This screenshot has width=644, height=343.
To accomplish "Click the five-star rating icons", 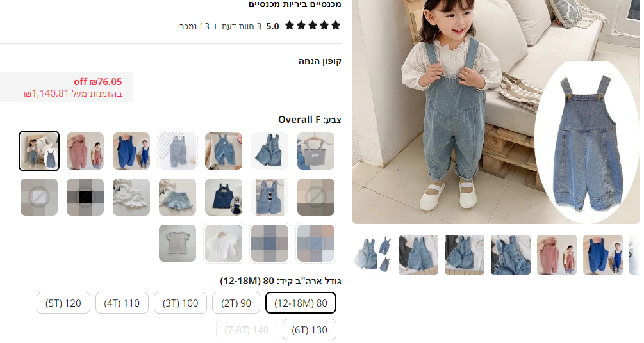I will click(313, 26).
